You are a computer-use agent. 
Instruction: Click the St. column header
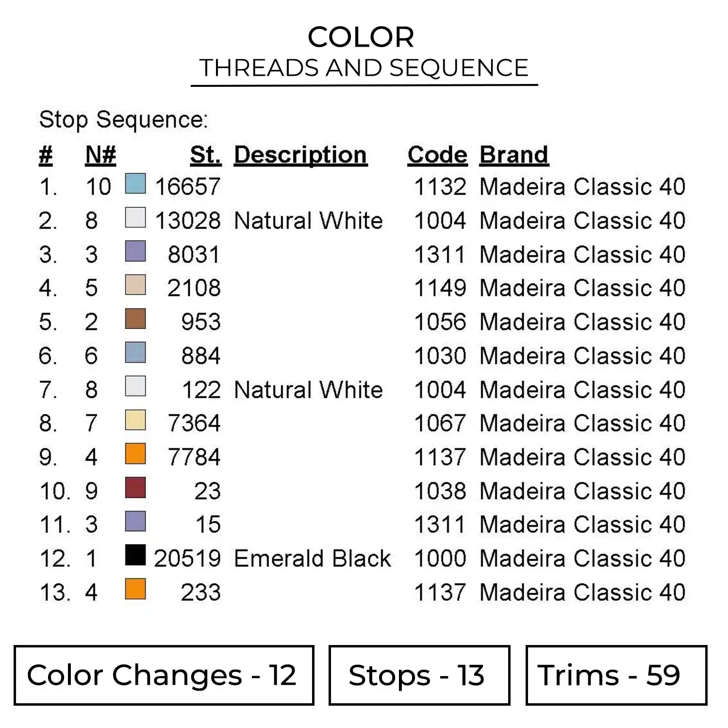206,155
